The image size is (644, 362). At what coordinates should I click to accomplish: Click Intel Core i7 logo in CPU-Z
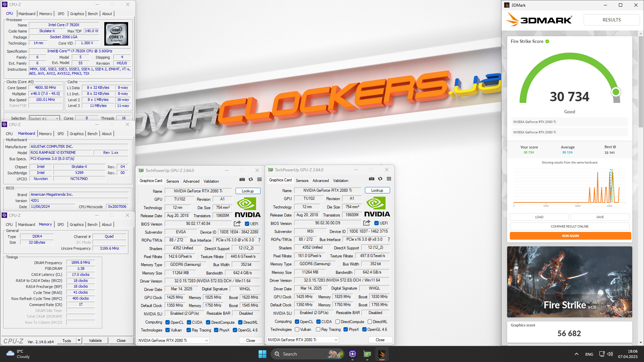116,34
